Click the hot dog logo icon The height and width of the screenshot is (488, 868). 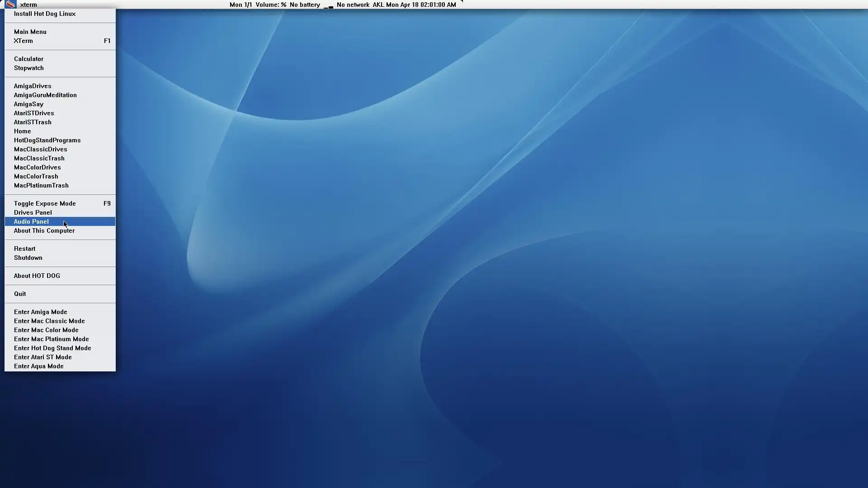(10, 5)
